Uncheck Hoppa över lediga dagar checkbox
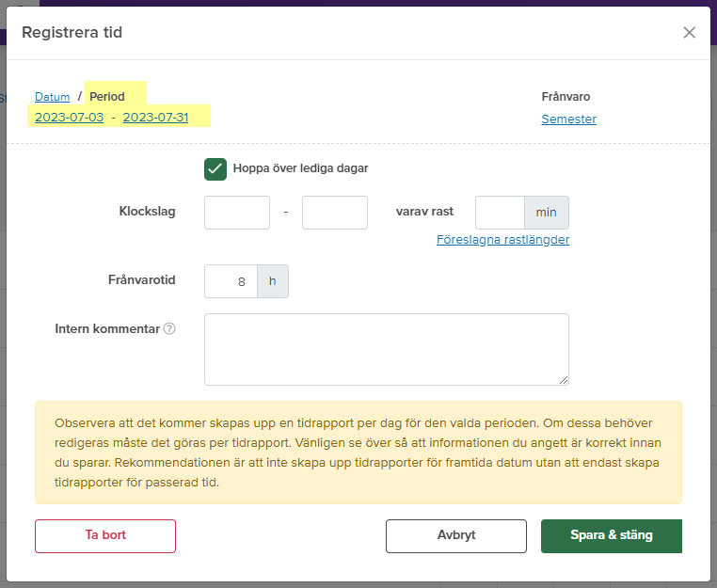 [215, 169]
